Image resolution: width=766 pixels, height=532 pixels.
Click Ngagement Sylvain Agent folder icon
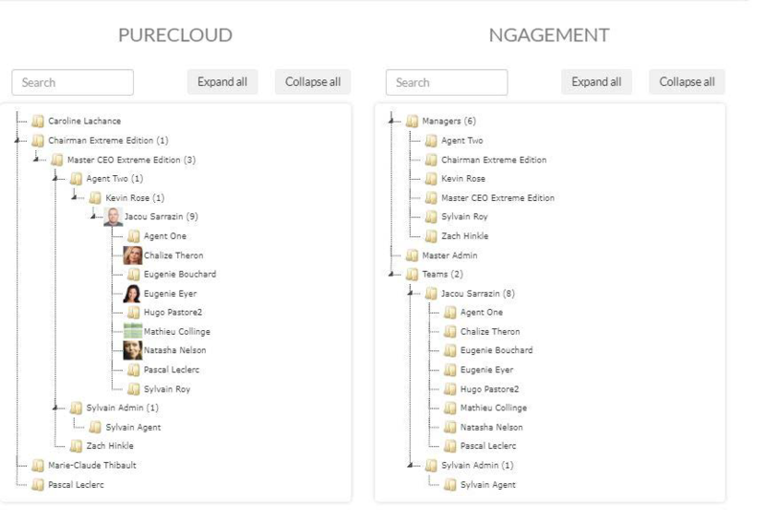coord(450,485)
